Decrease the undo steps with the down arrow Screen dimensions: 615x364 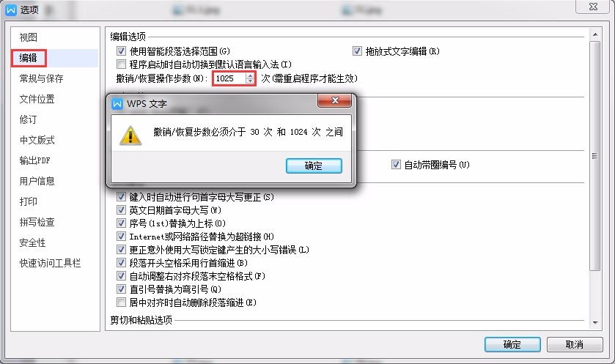250,81
